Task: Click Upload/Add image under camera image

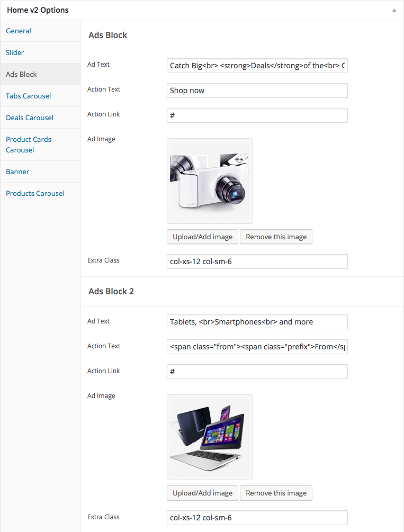Action: (202, 237)
